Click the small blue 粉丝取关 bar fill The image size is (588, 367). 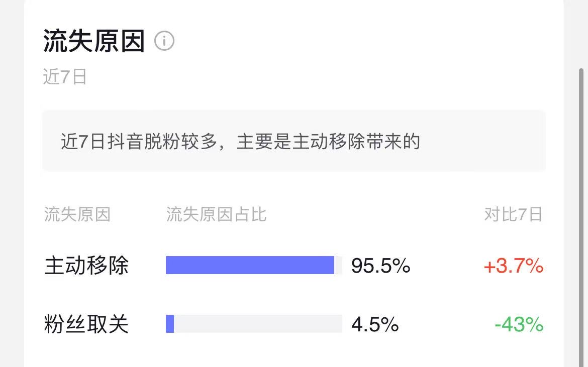coord(170,324)
